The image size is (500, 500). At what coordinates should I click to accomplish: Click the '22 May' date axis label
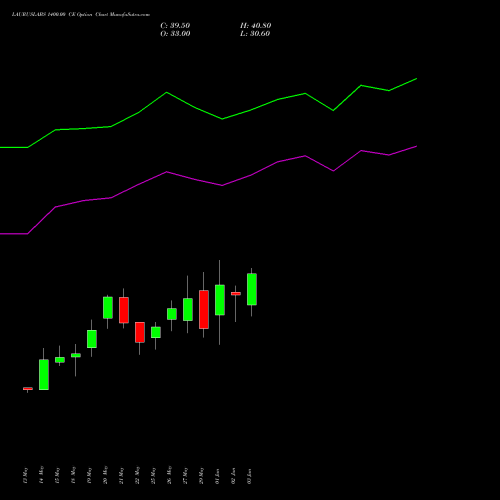point(137,475)
